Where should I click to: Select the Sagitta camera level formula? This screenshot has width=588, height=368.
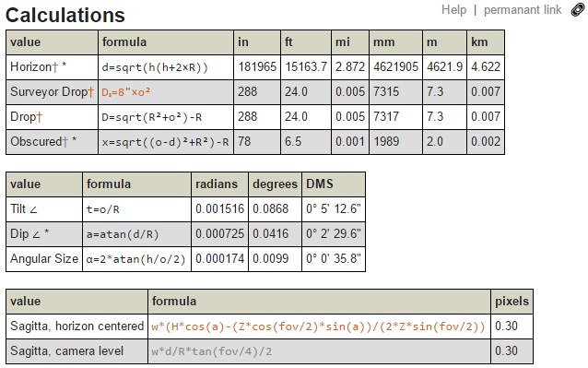pos(211,351)
